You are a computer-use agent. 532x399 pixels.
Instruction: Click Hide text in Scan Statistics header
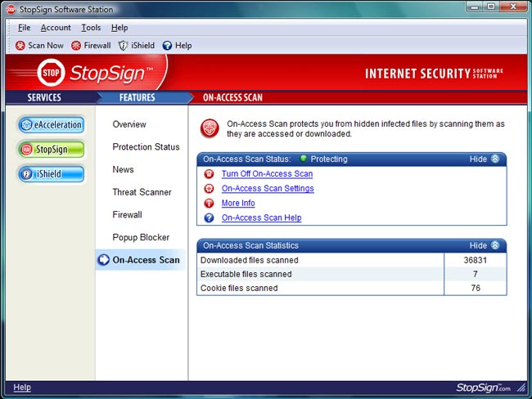point(478,245)
